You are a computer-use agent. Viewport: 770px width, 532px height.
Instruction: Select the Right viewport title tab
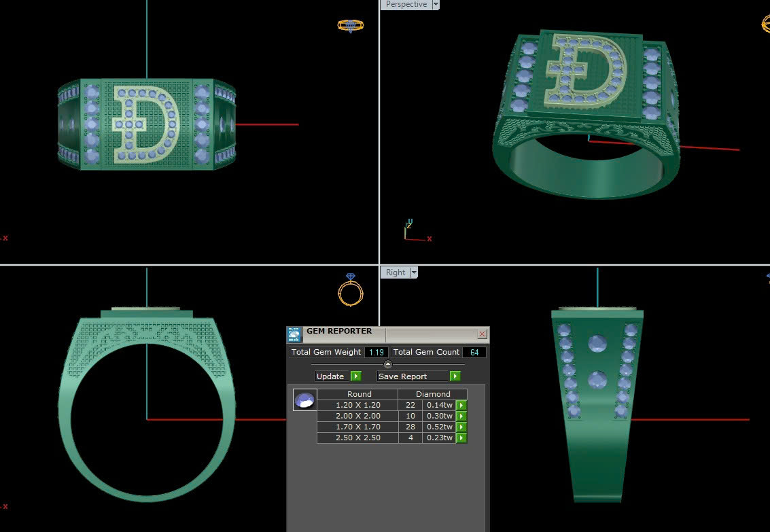pos(396,272)
